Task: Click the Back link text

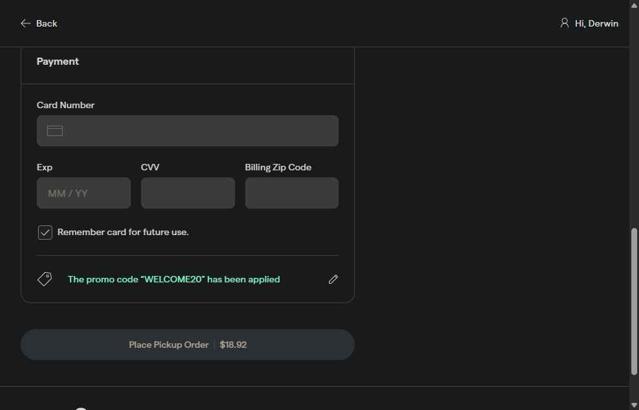Action: (x=46, y=24)
